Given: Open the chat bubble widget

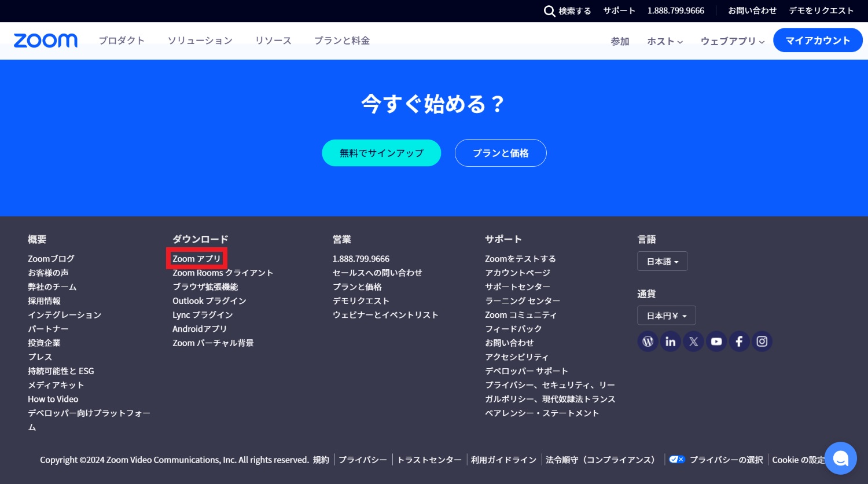Looking at the screenshot, I should pos(840,459).
